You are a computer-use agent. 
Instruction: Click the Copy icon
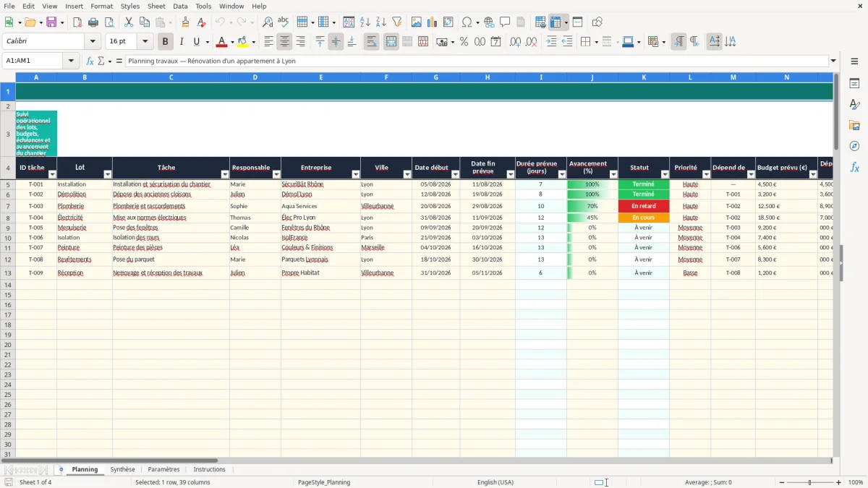pos(144,22)
